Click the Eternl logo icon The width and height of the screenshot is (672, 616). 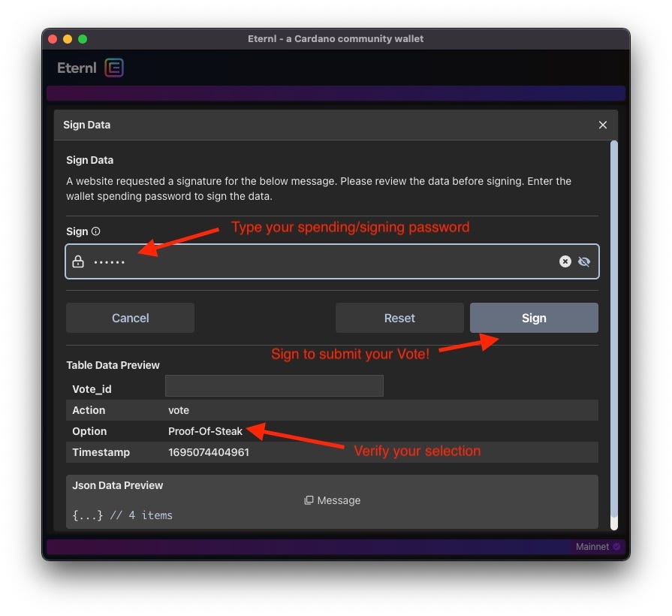point(114,68)
